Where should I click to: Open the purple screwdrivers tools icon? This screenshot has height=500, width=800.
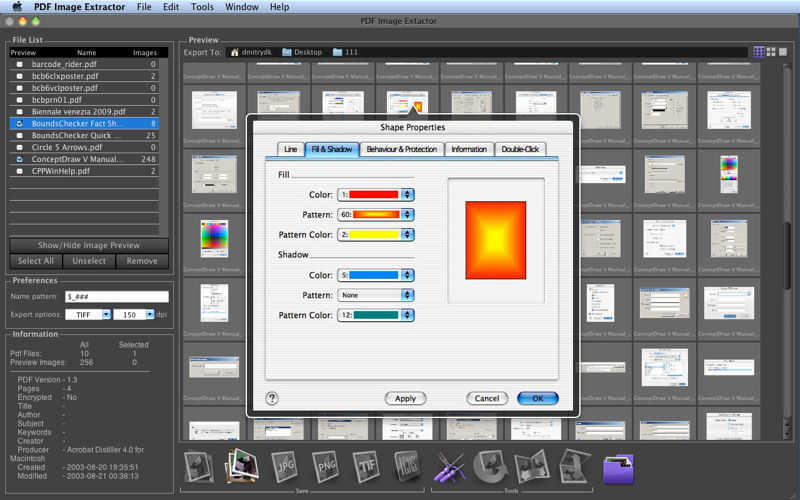coord(449,467)
